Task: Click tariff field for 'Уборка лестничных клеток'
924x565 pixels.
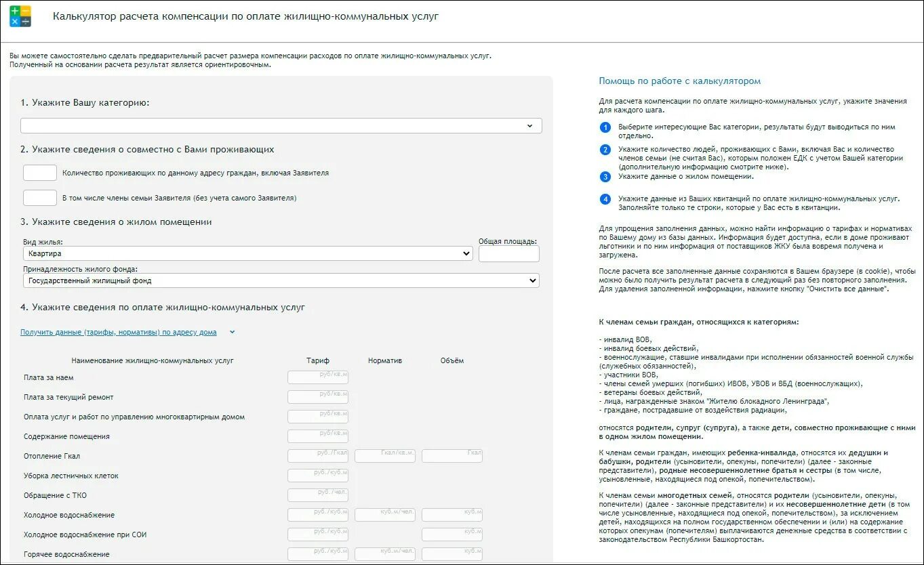Action: (318, 476)
